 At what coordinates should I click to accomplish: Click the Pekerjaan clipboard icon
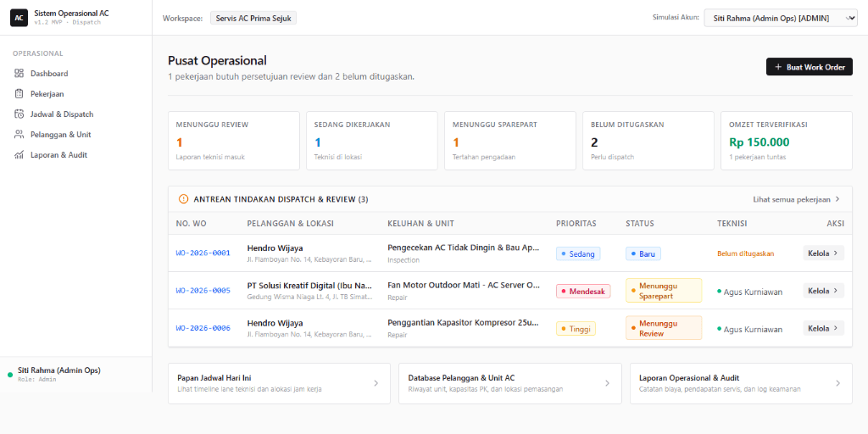click(x=19, y=94)
